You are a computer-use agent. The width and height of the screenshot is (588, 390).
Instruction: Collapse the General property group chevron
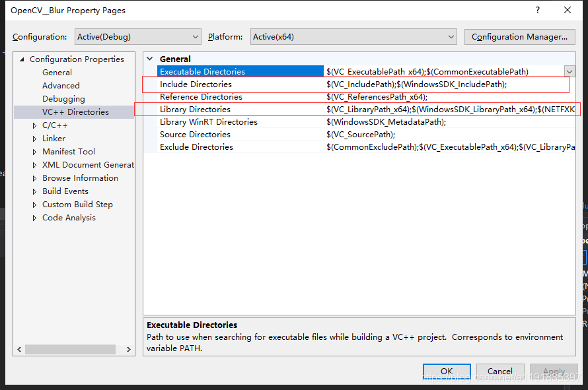pos(150,59)
